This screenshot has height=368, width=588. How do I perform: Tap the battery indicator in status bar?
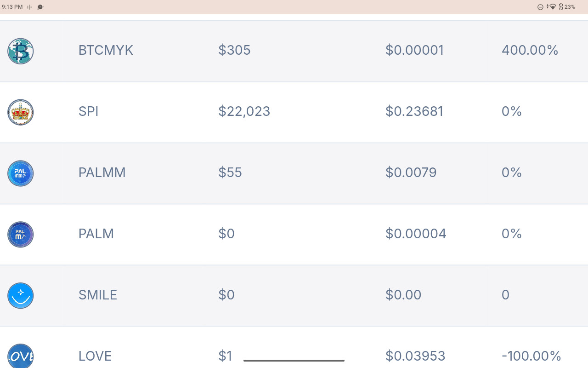[x=567, y=7]
